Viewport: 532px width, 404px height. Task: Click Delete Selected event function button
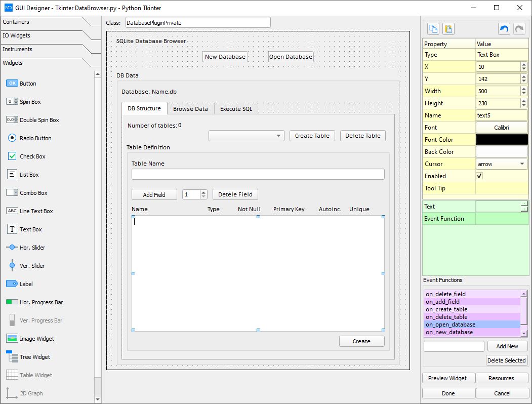[507, 360]
